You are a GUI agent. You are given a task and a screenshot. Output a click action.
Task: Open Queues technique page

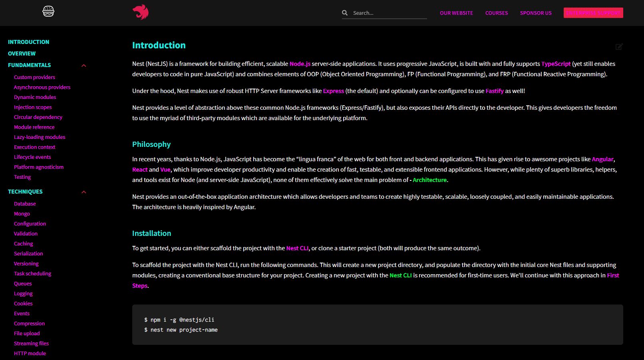tap(23, 283)
